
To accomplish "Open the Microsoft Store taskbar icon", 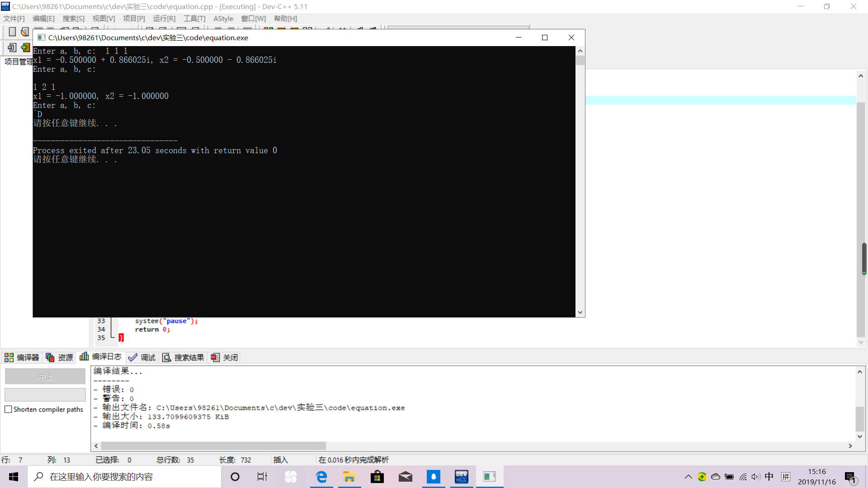I will (377, 477).
